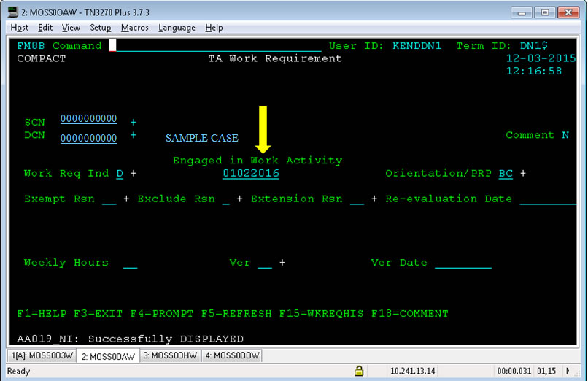Click the TA Work Requirement screen title
588x381 pixels.
click(x=275, y=58)
